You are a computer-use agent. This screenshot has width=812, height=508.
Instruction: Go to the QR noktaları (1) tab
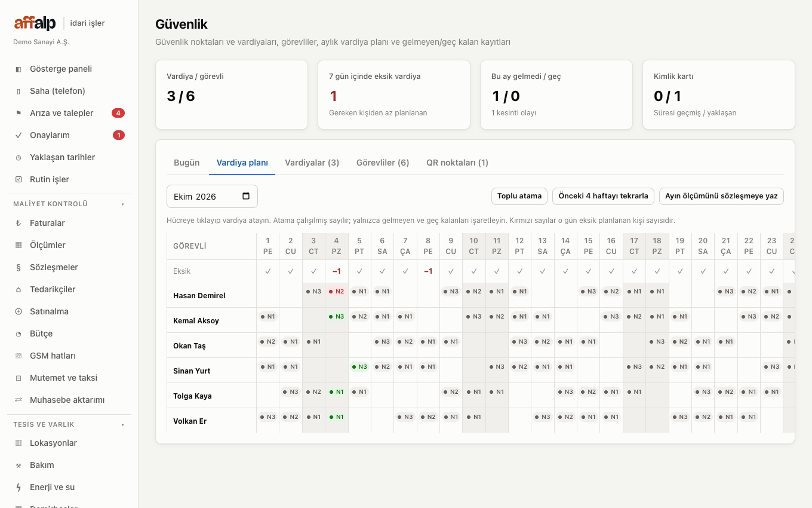pos(457,163)
